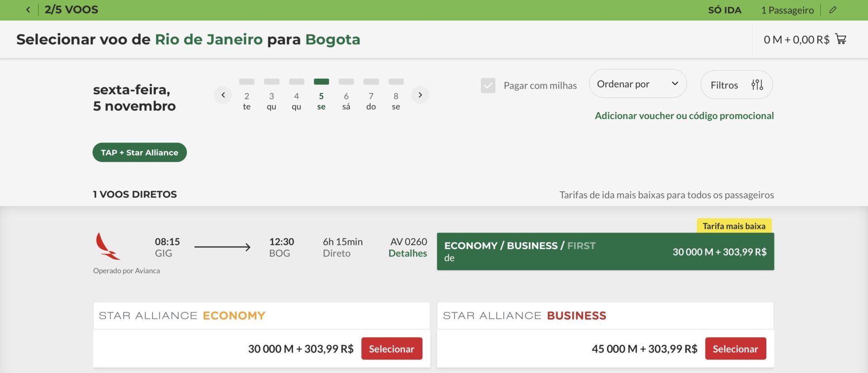Click the 1 VOOS DIRETOS heading
868x373 pixels.
click(x=135, y=194)
